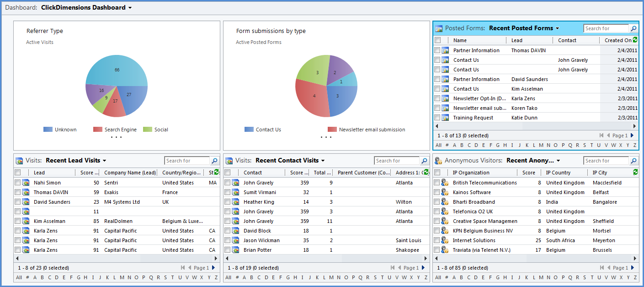Check the Nahi Simon row checkbox
644x287 pixels.
coord(18,183)
